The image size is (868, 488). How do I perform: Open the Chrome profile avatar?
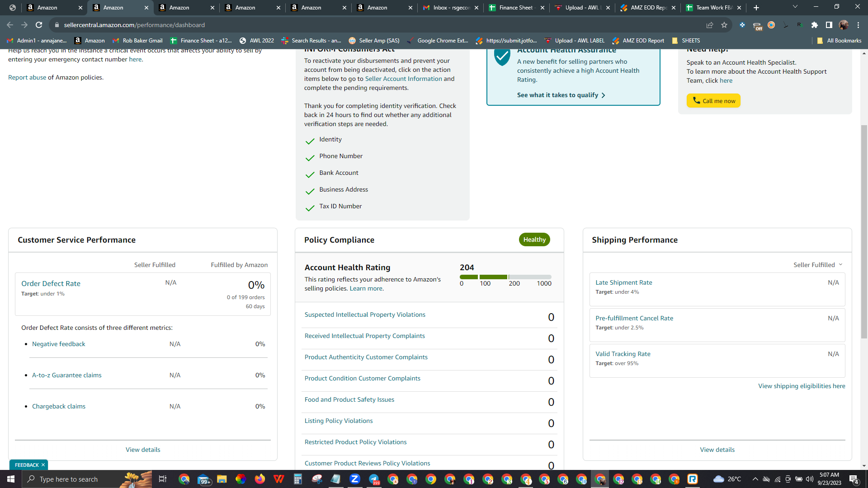pos(844,25)
